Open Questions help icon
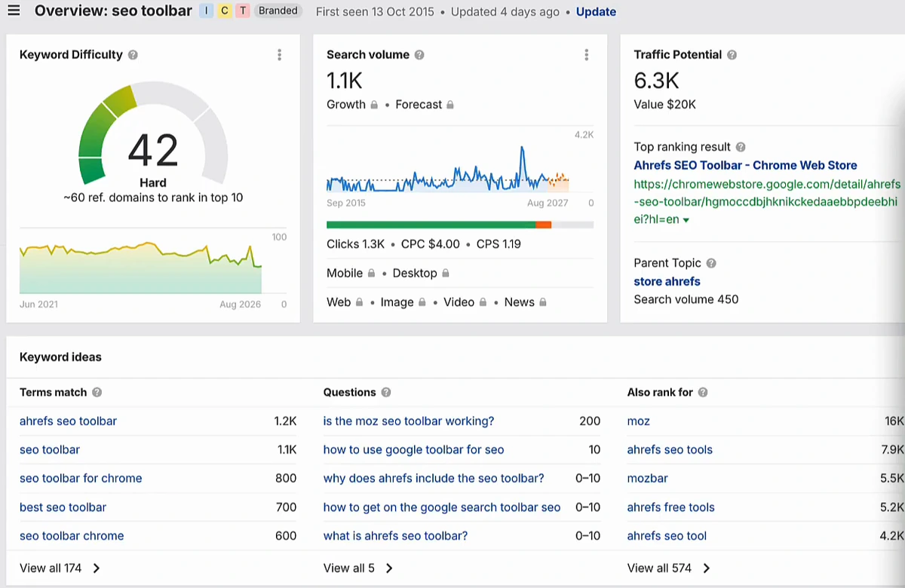The image size is (905, 588). point(386,393)
